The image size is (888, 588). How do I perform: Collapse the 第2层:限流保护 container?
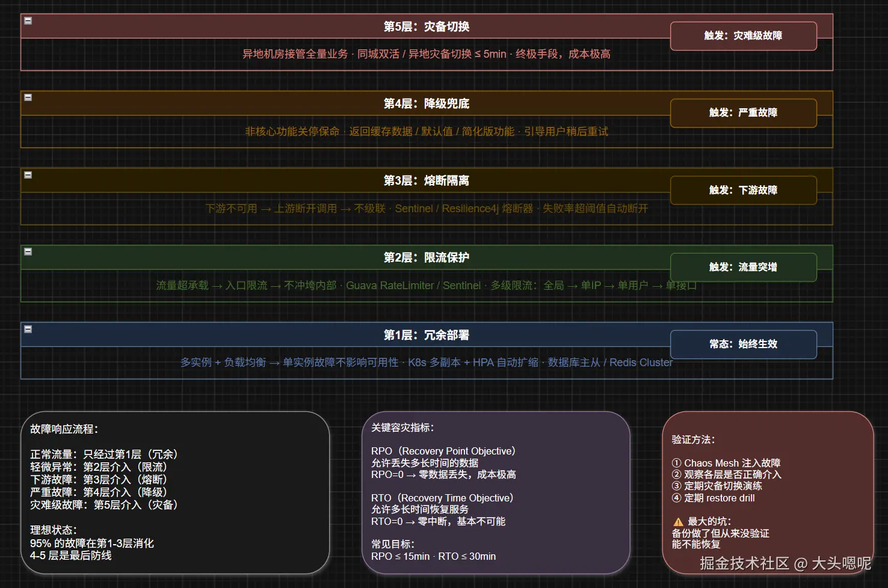[28, 252]
